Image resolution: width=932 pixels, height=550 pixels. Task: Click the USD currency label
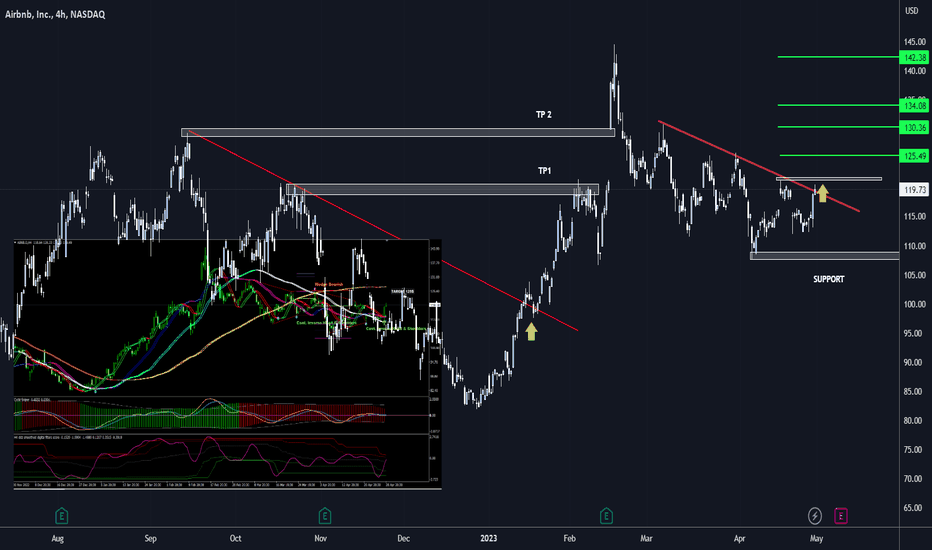(x=912, y=11)
